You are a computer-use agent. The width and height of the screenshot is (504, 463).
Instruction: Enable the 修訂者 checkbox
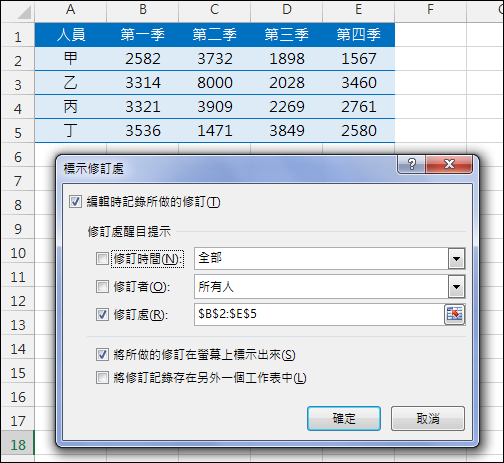coord(102,286)
